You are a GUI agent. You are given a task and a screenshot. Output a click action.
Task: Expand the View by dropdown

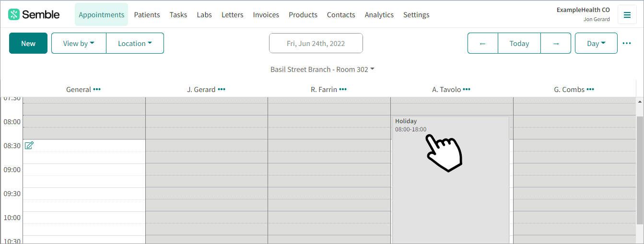pos(79,43)
